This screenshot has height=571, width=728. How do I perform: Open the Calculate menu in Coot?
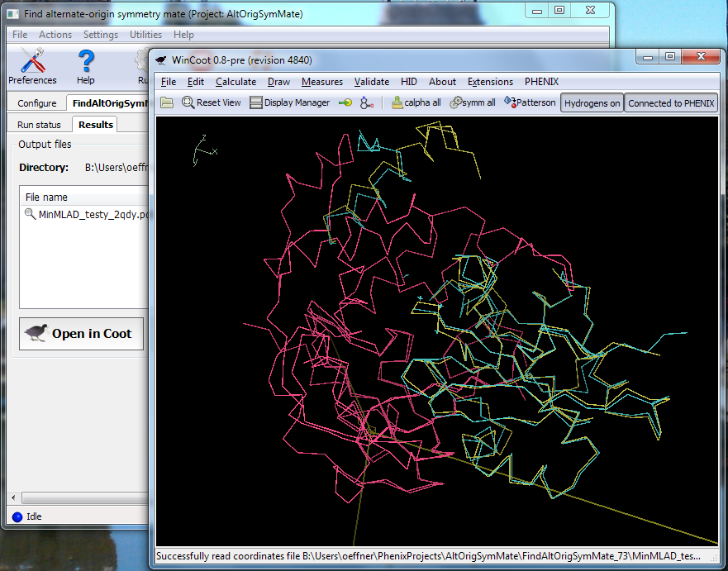236,82
